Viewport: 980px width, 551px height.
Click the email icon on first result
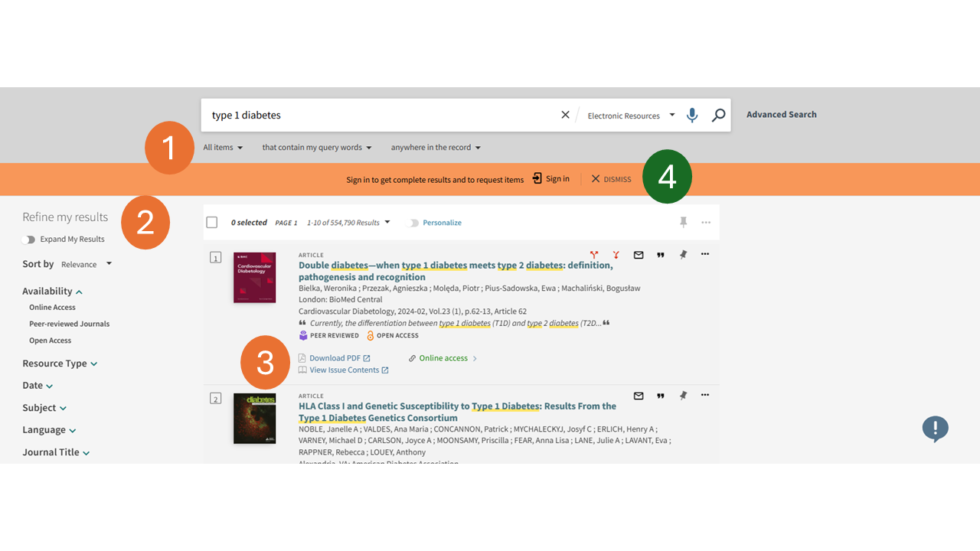click(x=639, y=255)
